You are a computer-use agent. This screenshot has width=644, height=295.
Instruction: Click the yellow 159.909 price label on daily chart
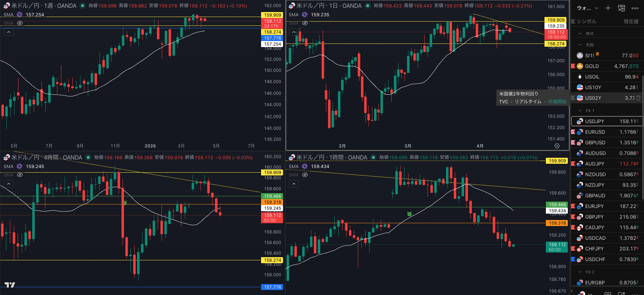point(556,20)
